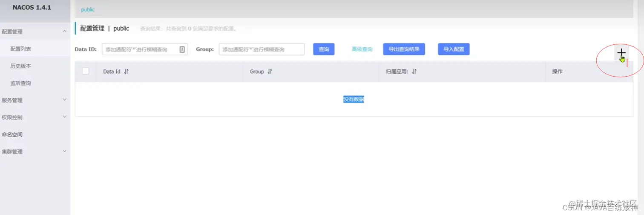Tick the select-all checkbox in table header

point(86,71)
